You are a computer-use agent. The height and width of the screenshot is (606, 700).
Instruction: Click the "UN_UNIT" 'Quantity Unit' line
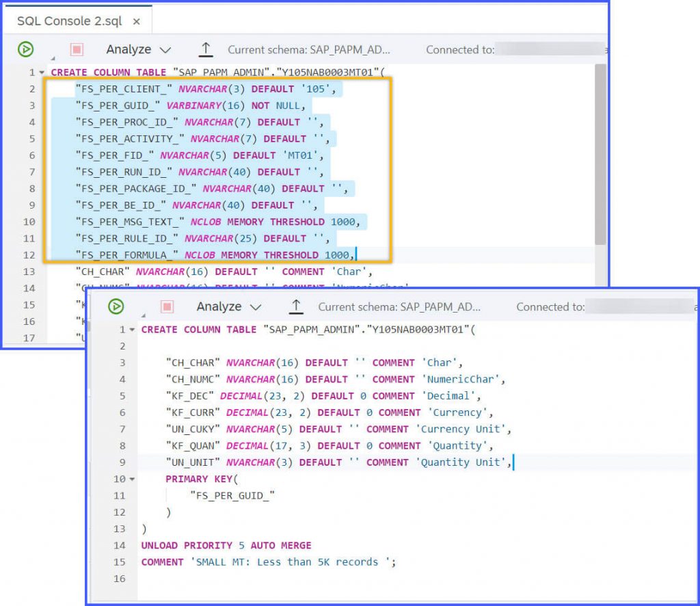point(338,462)
